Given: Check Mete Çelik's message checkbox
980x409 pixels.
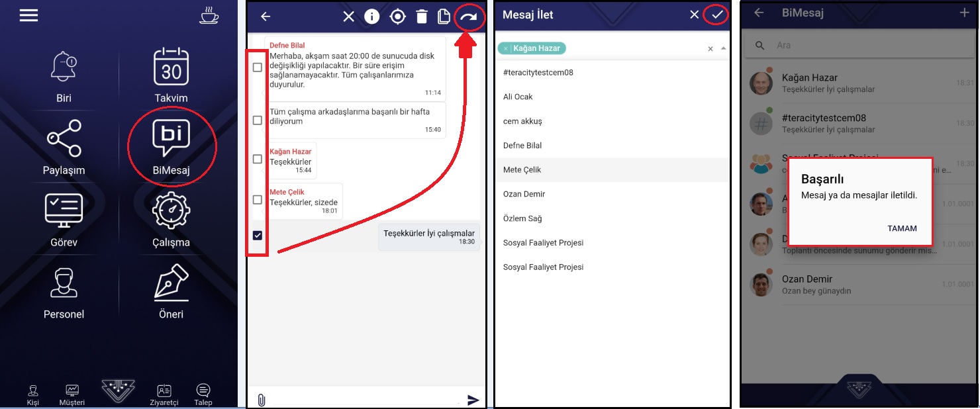Looking at the screenshot, I should pos(258,199).
